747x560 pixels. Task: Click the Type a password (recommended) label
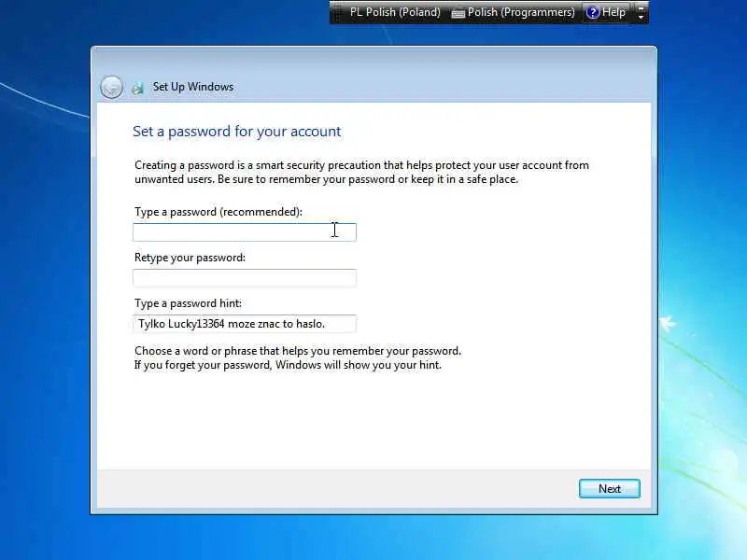tap(218, 212)
